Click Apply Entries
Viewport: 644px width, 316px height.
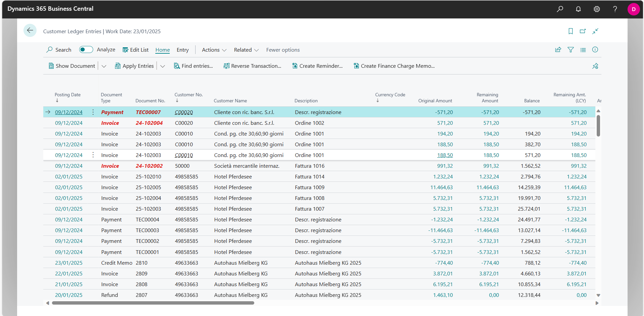[134, 66]
